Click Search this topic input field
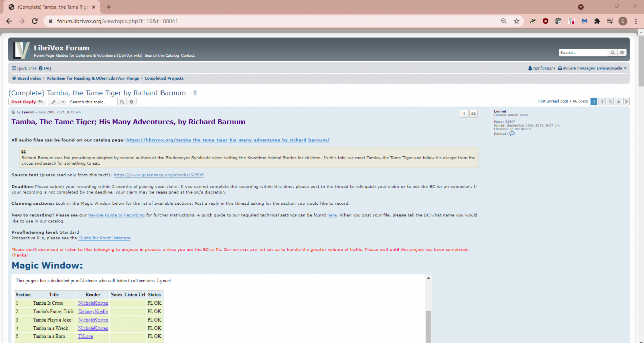 (94, 102)
